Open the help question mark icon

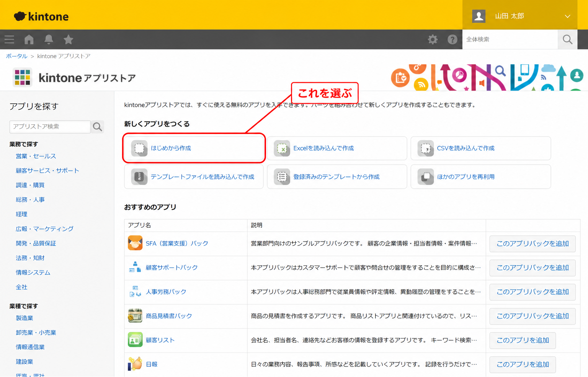(452, 39)
